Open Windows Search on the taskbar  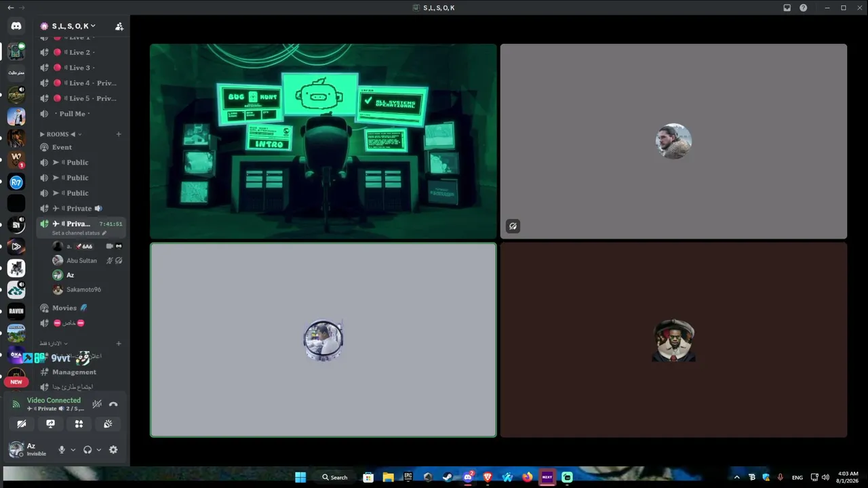point(335,477)
